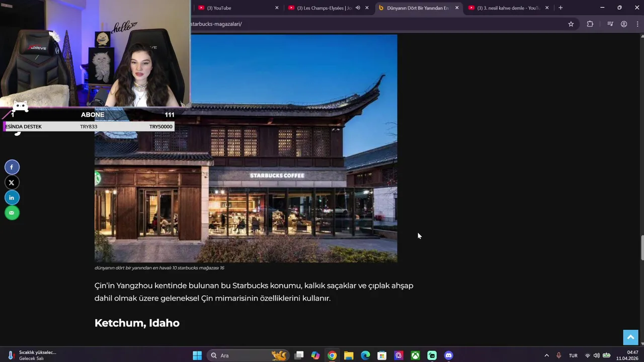Change the TUR keyboard language indicator
The image size is (644, 362).
pyautogui.click(x=573, y=355)
